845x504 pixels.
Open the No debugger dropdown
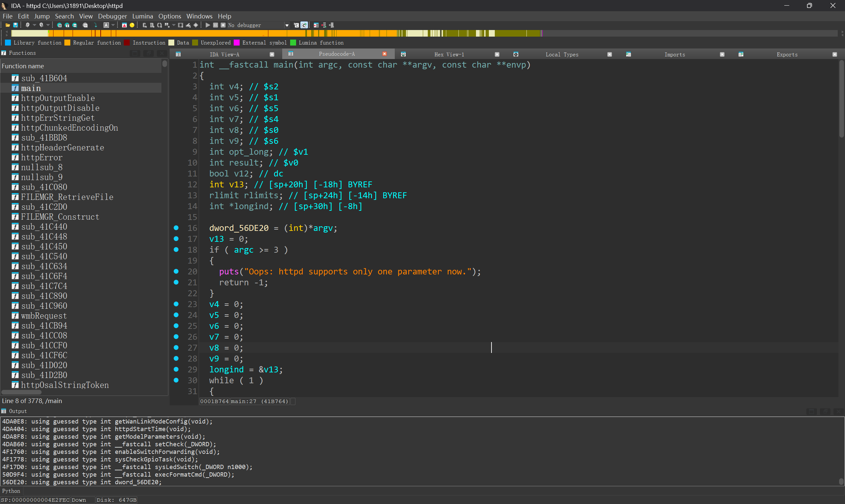tap(287, 25)
